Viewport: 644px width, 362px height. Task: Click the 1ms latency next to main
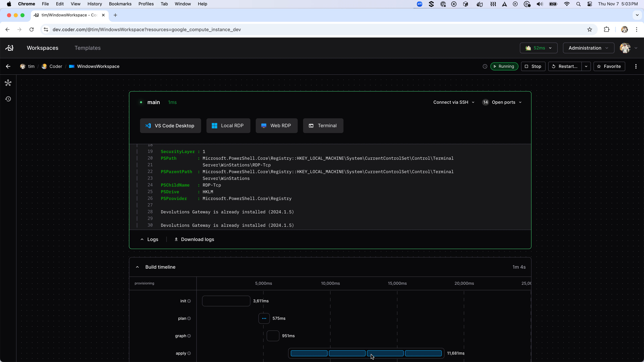coord(172,102)
